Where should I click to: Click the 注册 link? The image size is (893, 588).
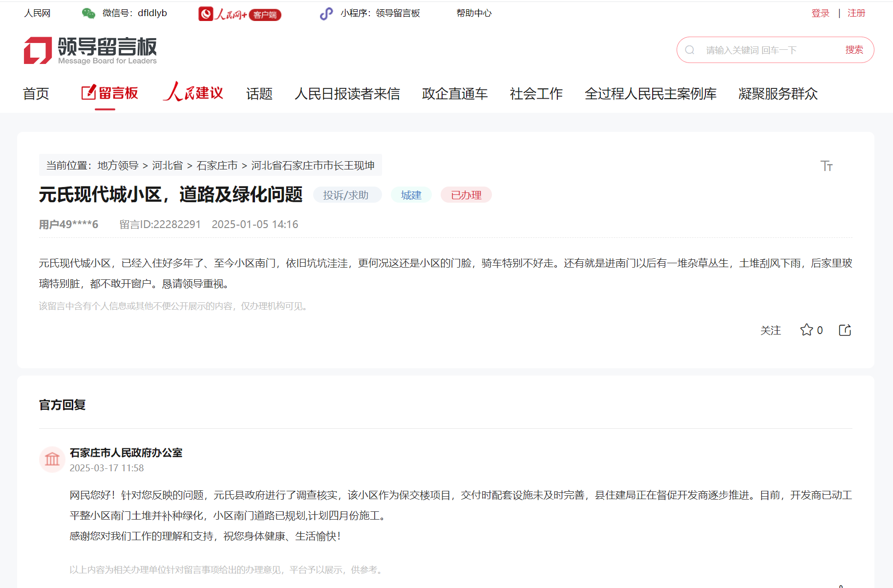[x=856, y=13]
